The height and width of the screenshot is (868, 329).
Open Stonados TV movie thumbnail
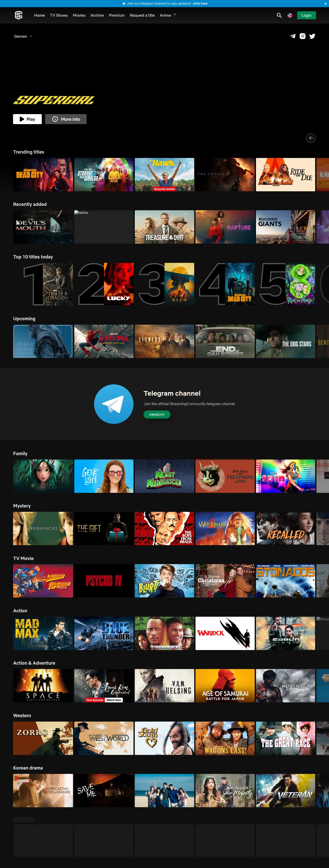[285, 581]
